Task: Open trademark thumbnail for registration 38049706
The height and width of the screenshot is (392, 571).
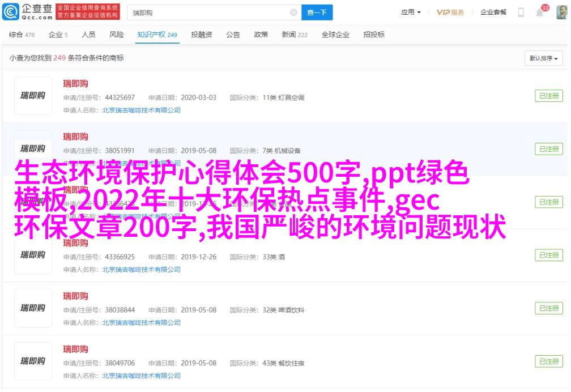Action: click(x=33, y=361)
